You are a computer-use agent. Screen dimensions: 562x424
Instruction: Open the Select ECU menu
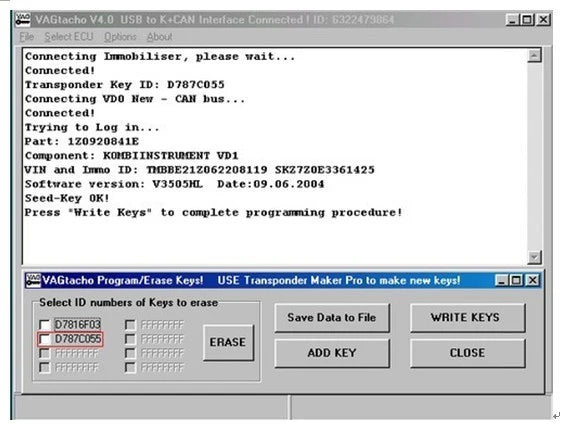point(69,37)
